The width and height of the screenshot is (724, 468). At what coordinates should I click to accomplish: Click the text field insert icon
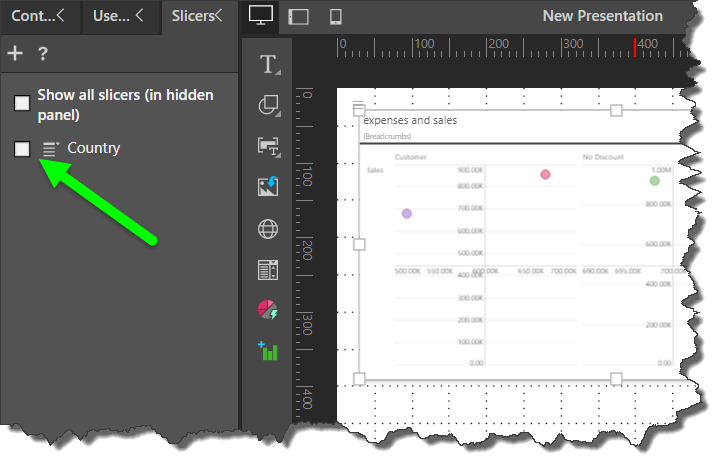(268, 146)
